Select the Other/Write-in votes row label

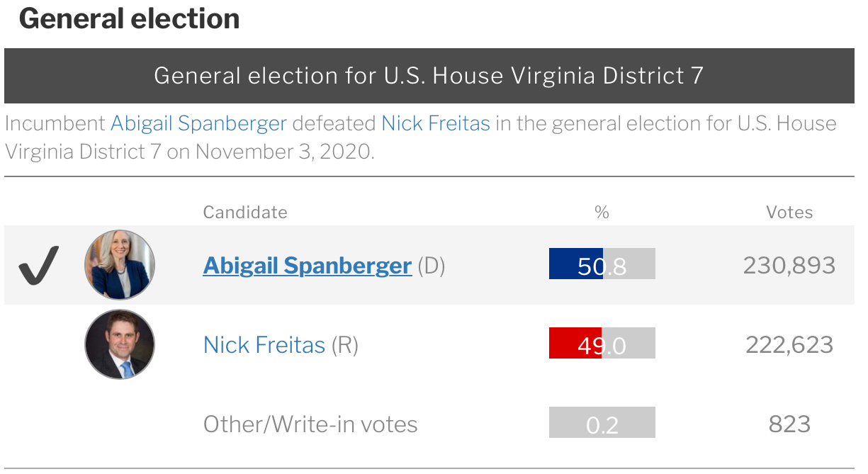pos(310,424)
